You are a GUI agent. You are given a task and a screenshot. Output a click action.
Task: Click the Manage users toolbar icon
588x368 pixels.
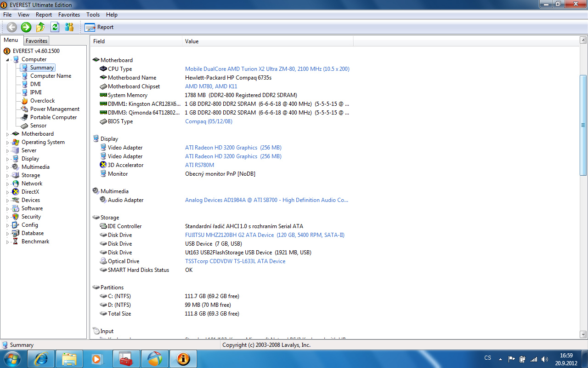pos(69,27)
